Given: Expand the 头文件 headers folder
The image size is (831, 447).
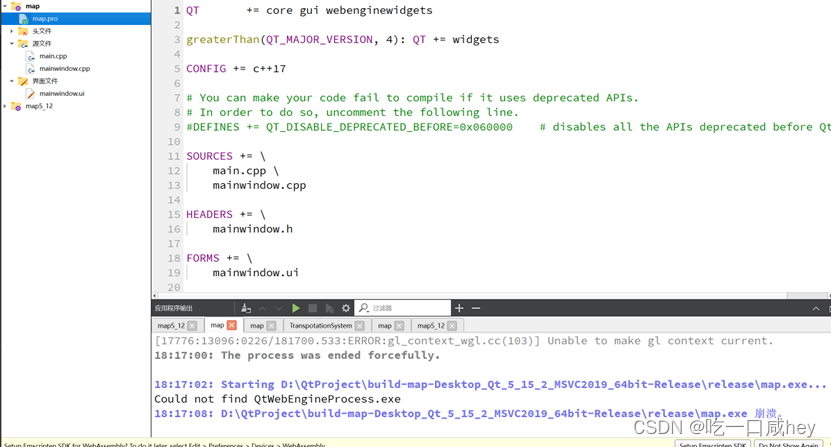Looking at the screenshot, I should click(x=12, y=31).
